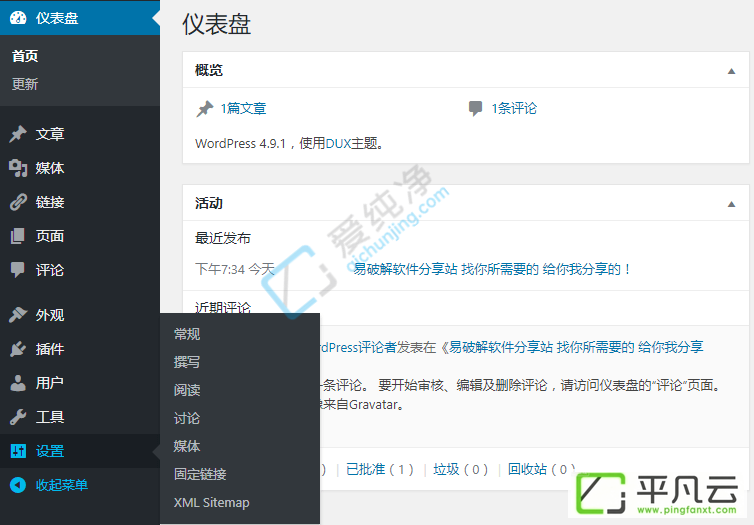Click the 活动 panel heading

[x=209, y=203]
